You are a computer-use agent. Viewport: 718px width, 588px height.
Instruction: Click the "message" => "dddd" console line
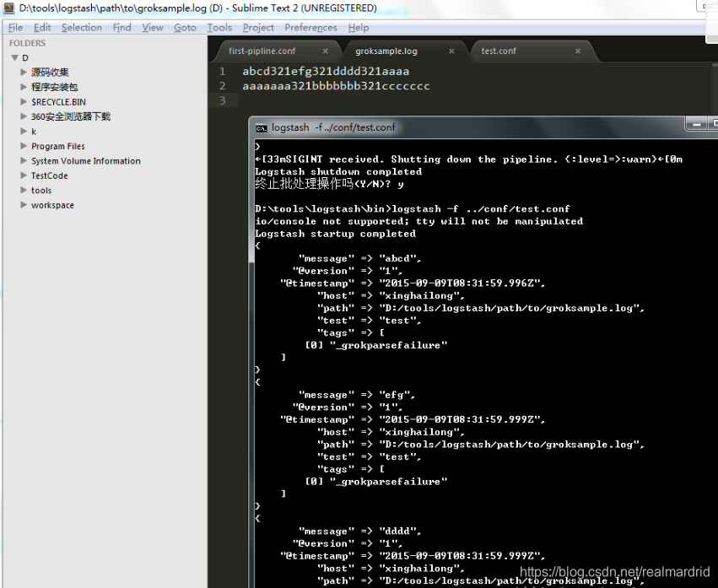pyautogui.click(x=359, y=531)
